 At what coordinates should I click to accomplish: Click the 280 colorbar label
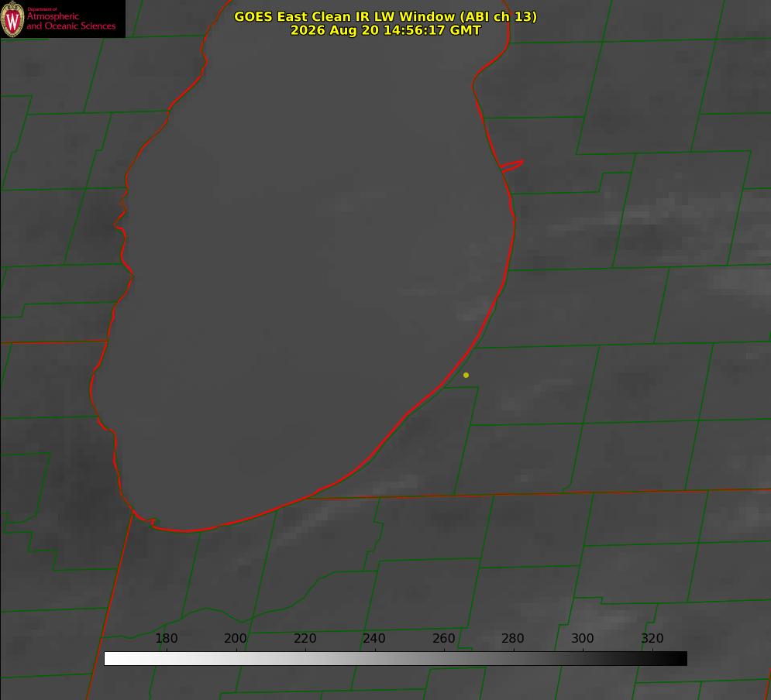click(513, 638)
